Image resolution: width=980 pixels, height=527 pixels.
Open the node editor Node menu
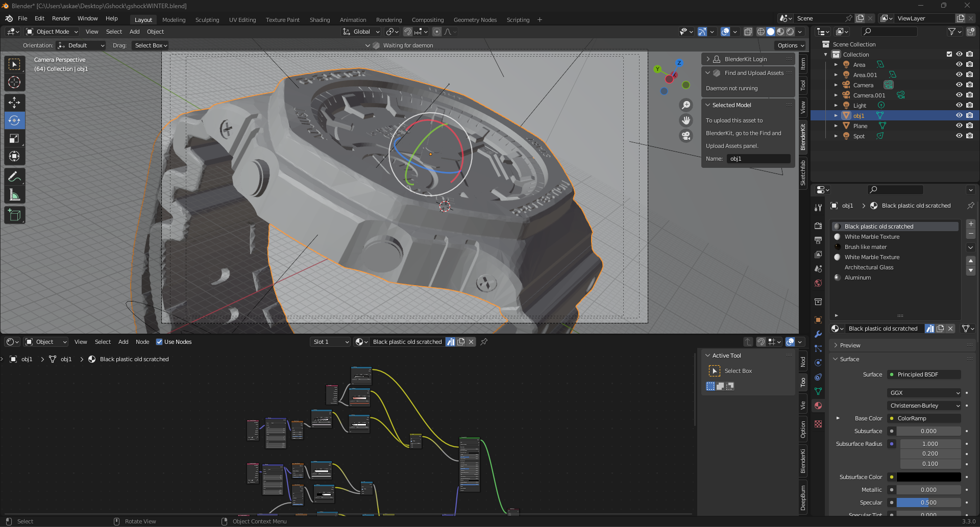[x=142, y=342]
